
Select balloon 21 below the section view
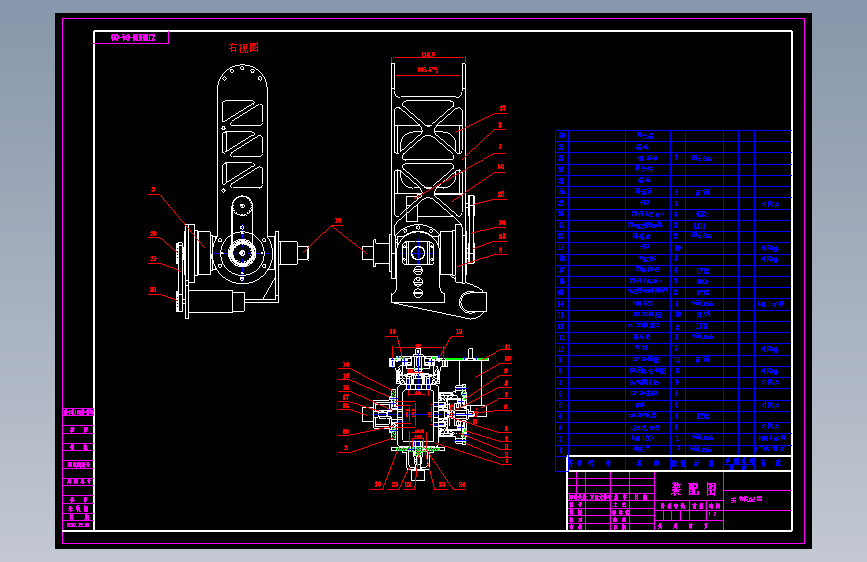coord(395,485)
